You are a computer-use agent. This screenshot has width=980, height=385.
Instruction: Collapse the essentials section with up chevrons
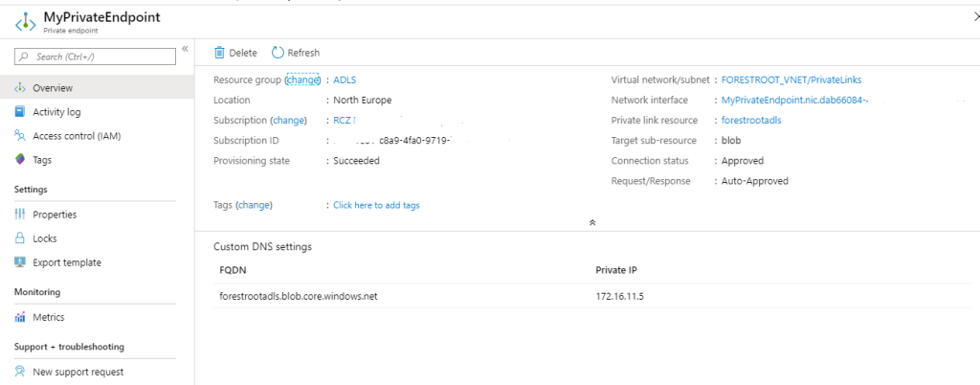coord(592,222)
